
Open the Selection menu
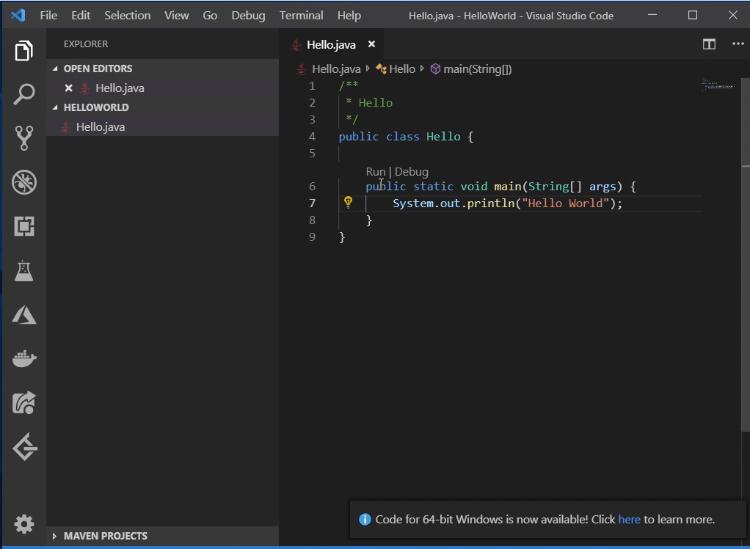(127, 15)
